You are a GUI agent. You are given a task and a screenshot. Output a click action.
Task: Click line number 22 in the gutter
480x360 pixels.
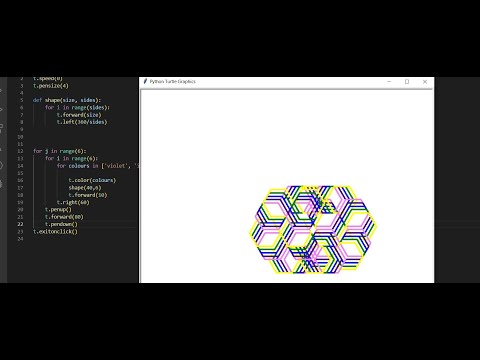pyautogui.click(x=20, y=224)
